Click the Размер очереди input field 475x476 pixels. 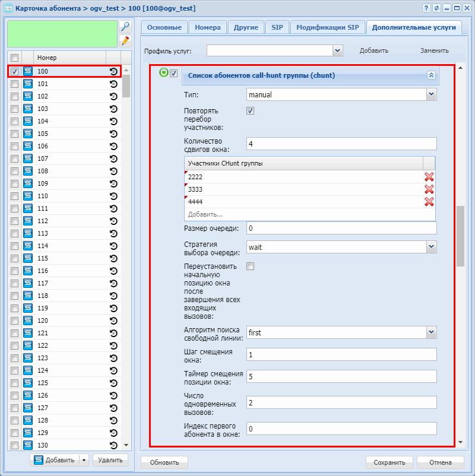pos(341,229)
